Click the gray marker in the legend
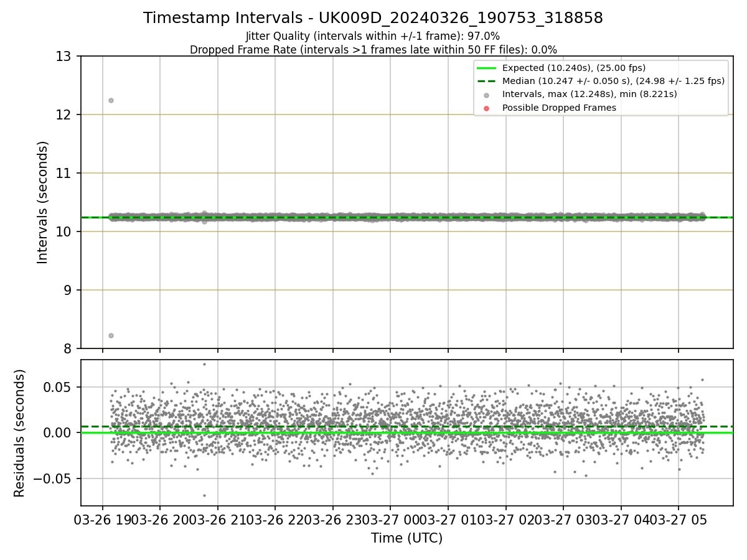 click(487, 95)
